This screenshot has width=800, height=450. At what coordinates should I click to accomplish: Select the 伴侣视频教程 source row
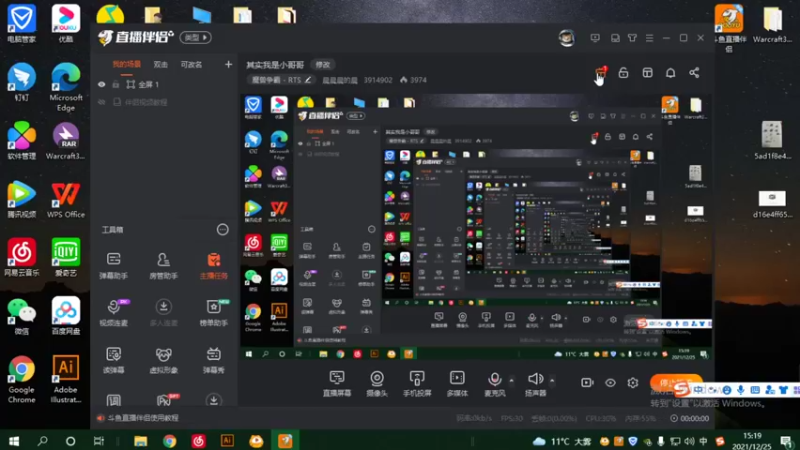coord(164,102)
